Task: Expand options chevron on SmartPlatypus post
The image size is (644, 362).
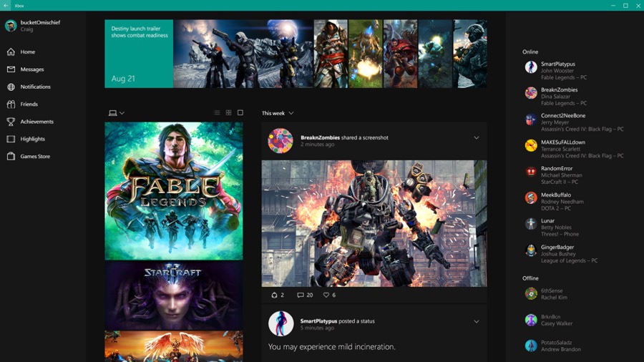Action: click(477, 321)
